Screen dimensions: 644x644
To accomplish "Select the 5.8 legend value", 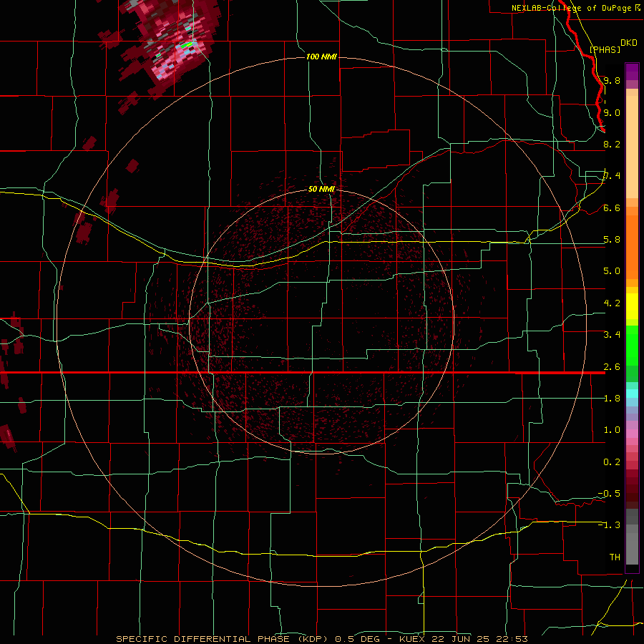I will [612, 240].
